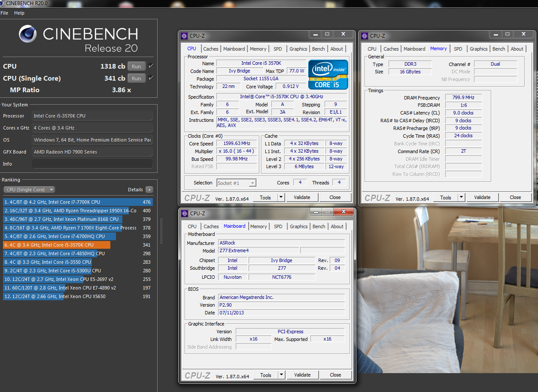Switch to Caches tab in top-left CPU-Z window
The height and width of the screenshot is (392, 538).
click(x=211, y=49)
